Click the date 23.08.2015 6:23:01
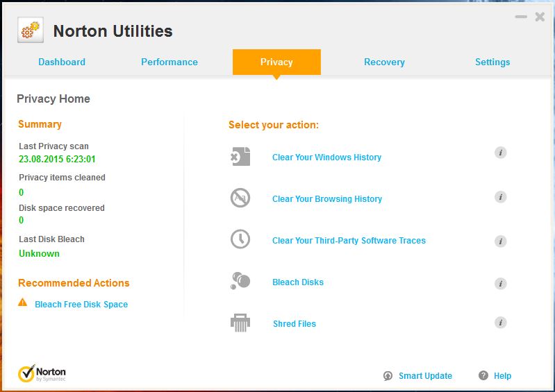555x392 pixels. coord(57,159)
